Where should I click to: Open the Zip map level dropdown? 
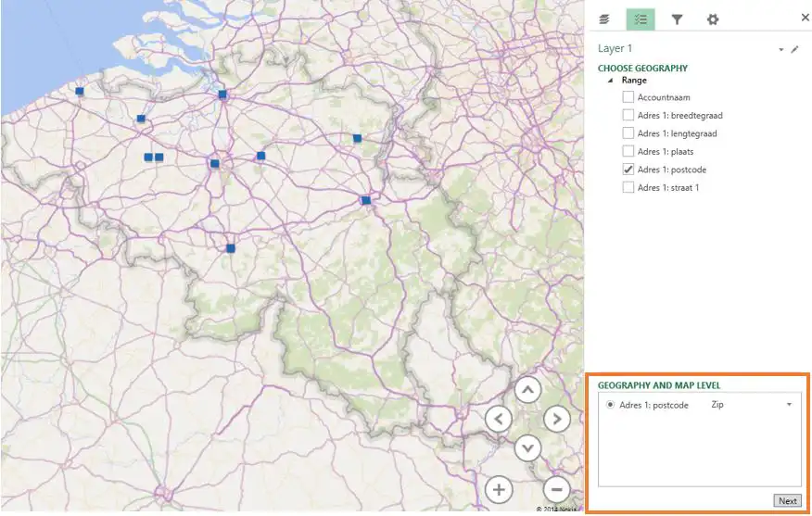[x=789, y=405]
